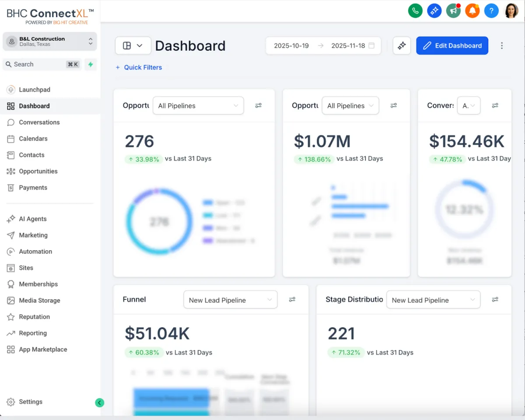This screenshot has height=420, width=525.
Task: Open the three-dot more options menu
Action: point(502,45)
